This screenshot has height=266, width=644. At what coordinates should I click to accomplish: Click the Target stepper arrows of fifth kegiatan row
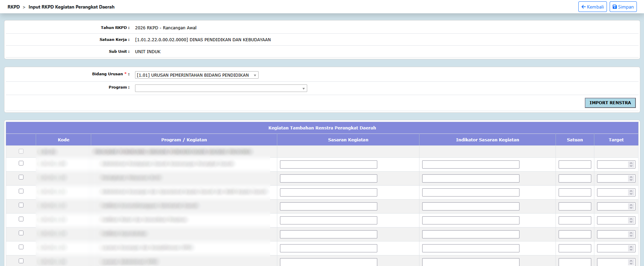pyautogui.click(x=631, y=220)
